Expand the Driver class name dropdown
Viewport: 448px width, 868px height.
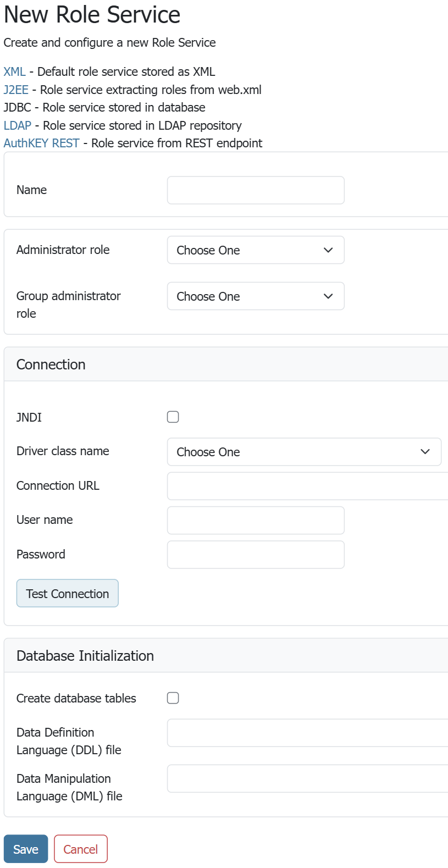tap(304, 452)
